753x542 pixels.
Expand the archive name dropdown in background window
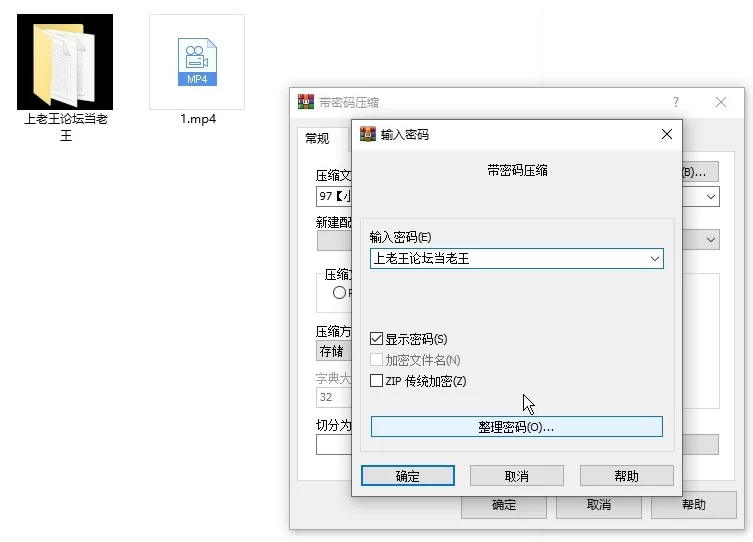point(711,197)
